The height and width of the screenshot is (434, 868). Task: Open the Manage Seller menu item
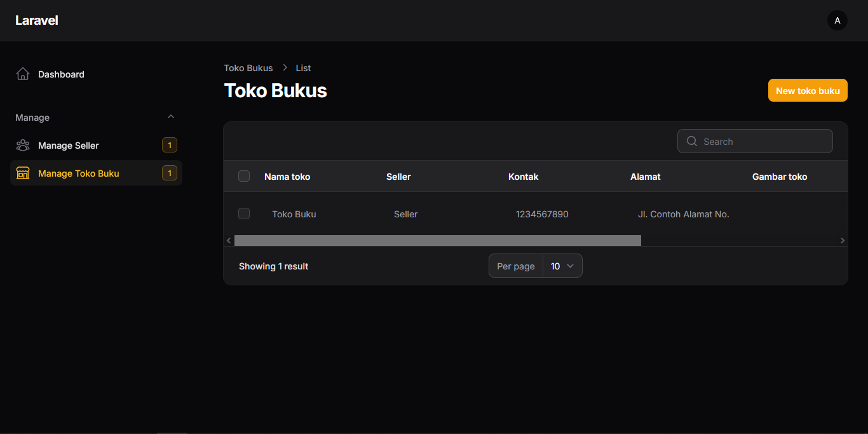tap(69, 146)
